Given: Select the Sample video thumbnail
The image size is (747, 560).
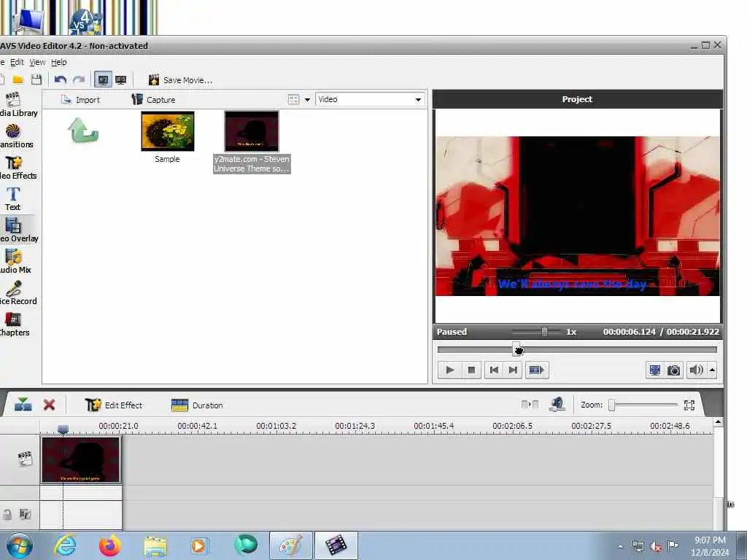Looking at the screenshot, I should click(168, 131).
